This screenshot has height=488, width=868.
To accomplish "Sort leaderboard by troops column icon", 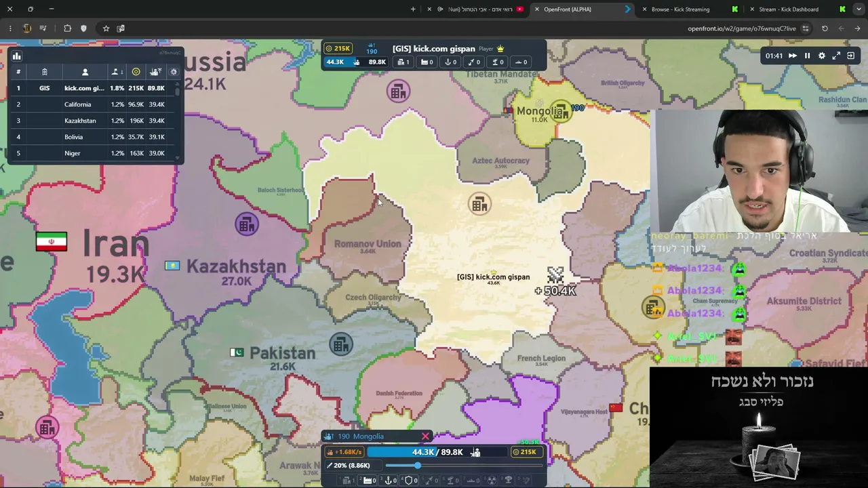I will (155, 72).
